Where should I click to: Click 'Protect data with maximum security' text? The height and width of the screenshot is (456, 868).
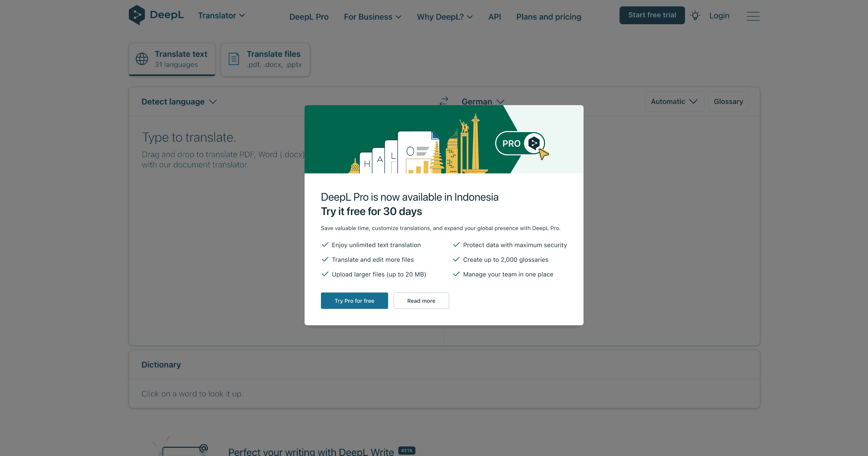514,245
